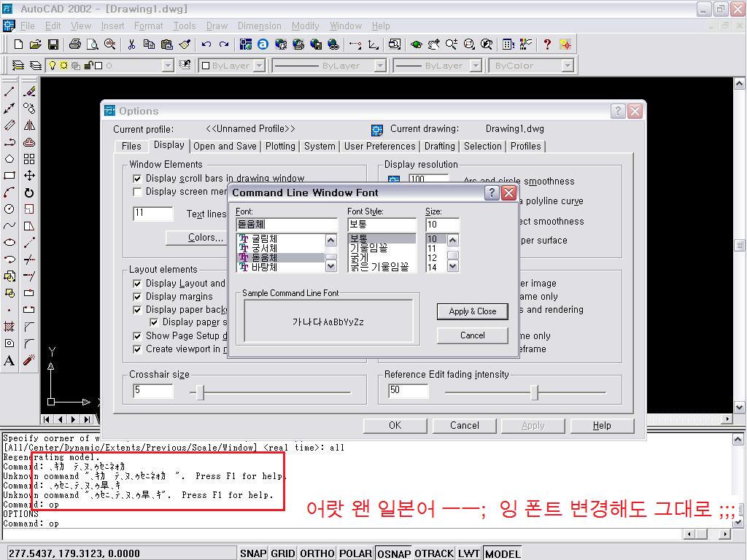Toggle OSNAP in status bar

point(393,553)
